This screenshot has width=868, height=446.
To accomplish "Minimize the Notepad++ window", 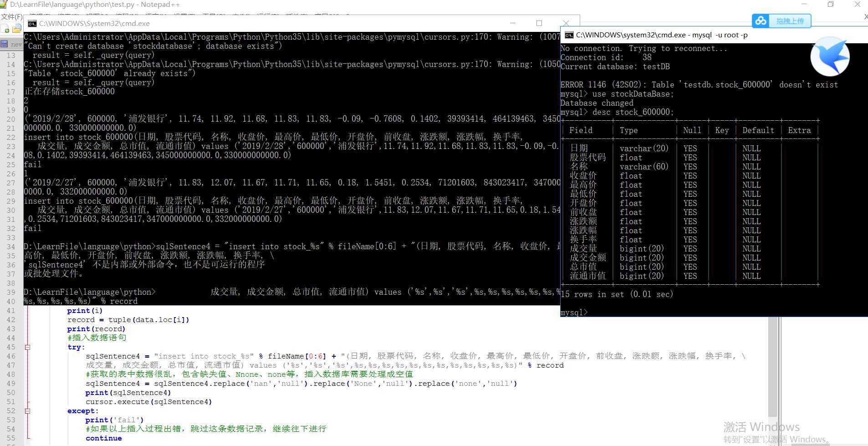I will tap(804, 4).
